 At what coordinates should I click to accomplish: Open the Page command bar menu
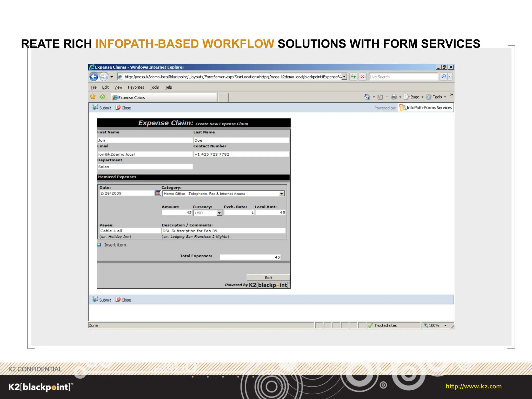pyautogui.click(x=414, y=97)
